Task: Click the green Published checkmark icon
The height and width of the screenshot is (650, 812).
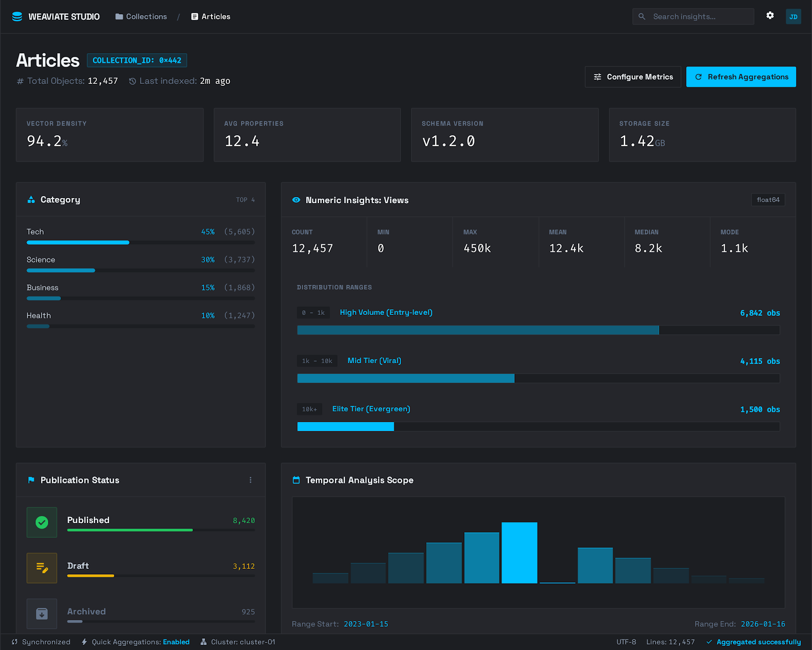Action: point(42,522)
